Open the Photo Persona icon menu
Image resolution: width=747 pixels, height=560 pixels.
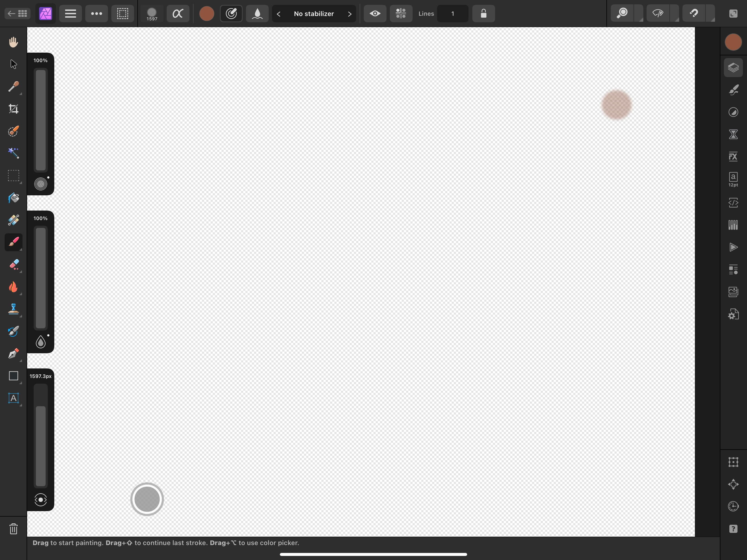[46, 14]
